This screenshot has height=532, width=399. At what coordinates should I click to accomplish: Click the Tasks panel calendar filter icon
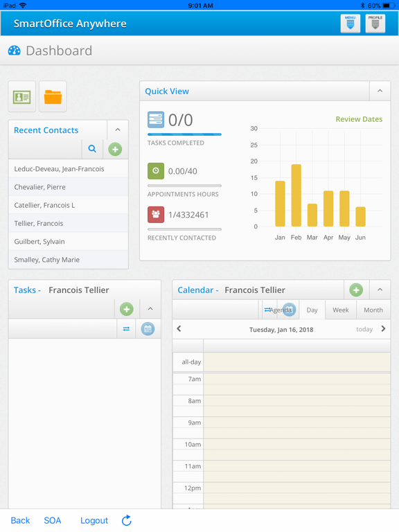click(148, 329)
